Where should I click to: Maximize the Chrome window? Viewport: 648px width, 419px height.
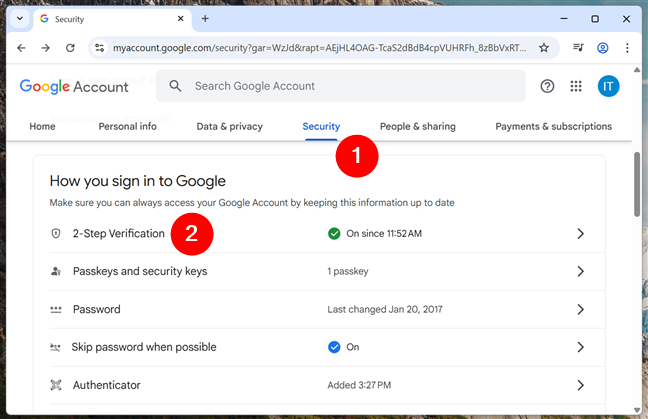tap(595, 19)
